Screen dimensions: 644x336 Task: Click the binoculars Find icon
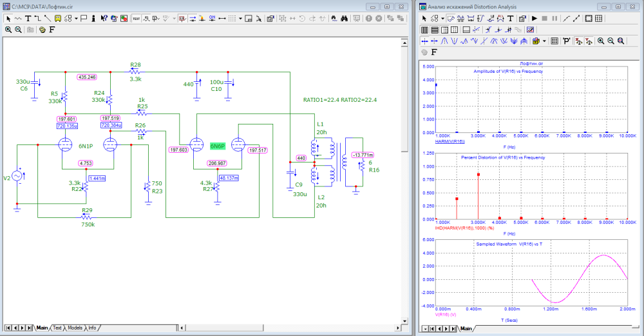pyautogui.click(x=345, y=19)
